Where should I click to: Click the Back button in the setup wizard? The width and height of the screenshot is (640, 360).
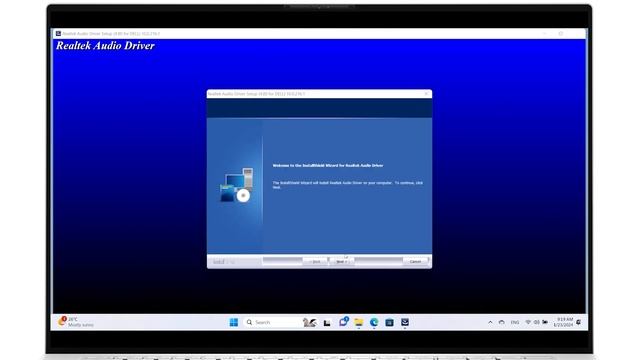(x=315, y=262)
